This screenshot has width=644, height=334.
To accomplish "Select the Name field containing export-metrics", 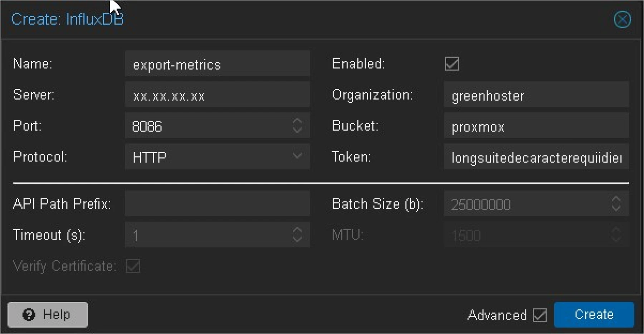I will click(x=218, y=64).
